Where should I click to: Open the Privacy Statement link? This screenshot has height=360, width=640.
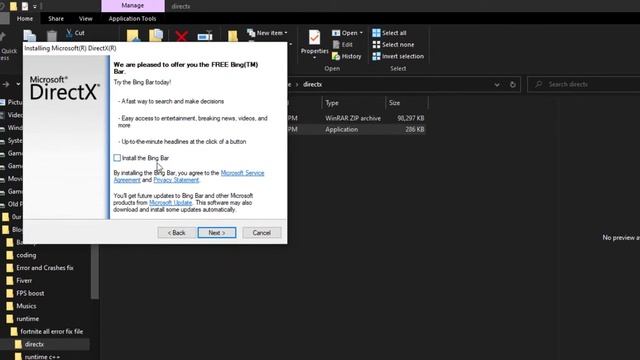(x=176, y=180)
